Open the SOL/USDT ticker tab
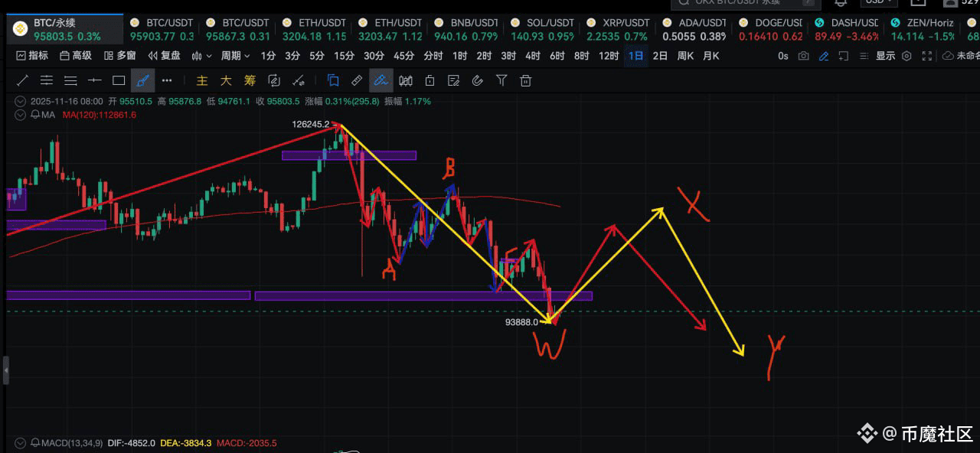The height and width of the screenshot is (453, 980). pyautogui.click(x=541, y=30)
